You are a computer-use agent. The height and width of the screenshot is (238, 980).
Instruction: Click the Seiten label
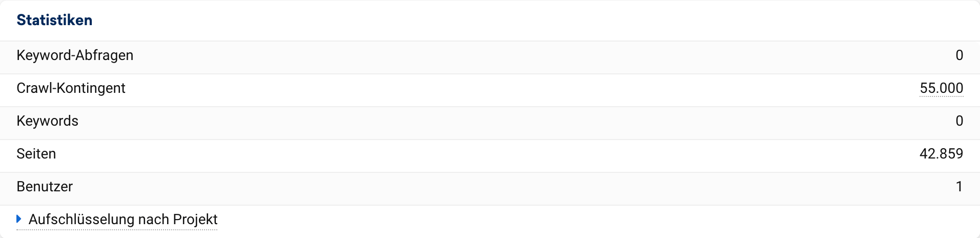pyautogui.click(x=36, y=154)
